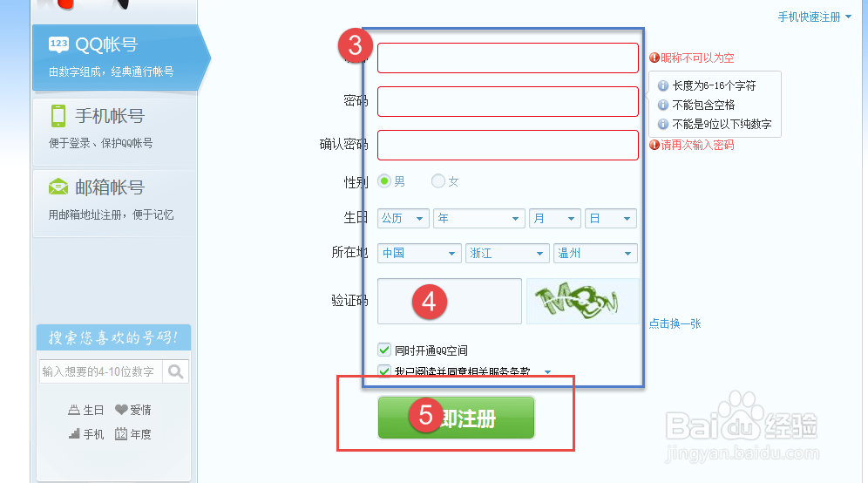Open the 年 birth year dropdown
The height and width of the screenshot is (483, 868).
478,218
